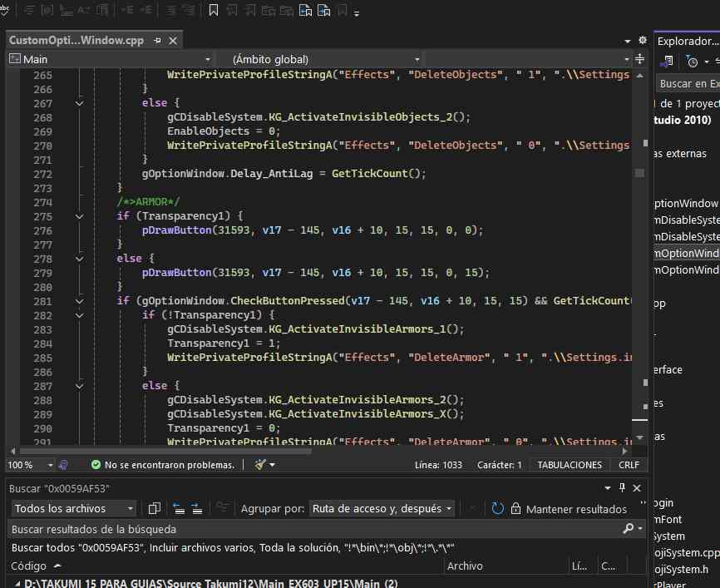
Task: Click the refresh search results icon
Action: [x=497, y=508]
